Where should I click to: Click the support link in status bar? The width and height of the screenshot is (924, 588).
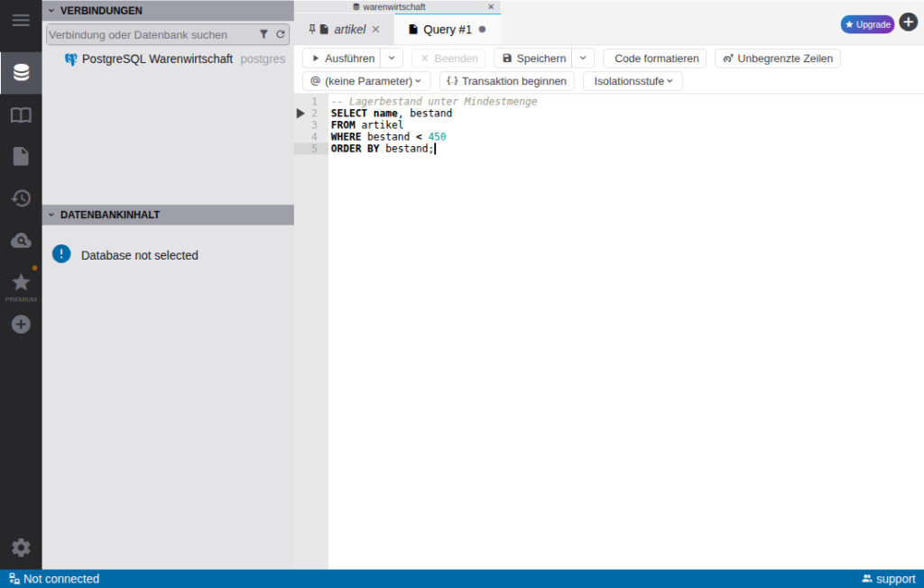coord(889,579)
